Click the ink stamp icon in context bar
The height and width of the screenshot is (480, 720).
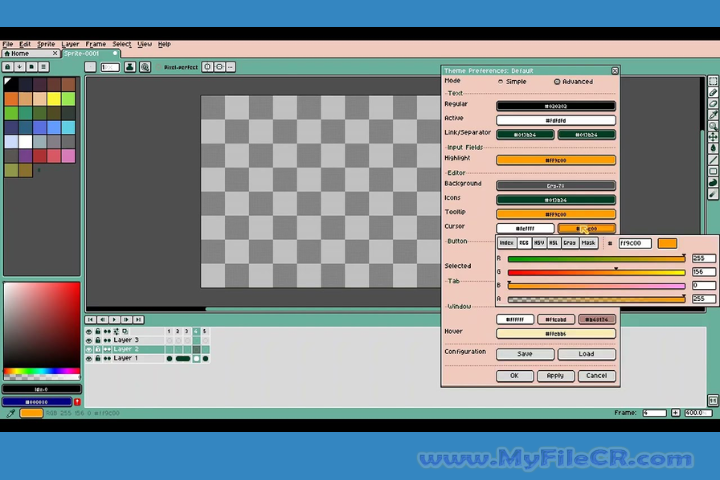click(x=130, y=67)
